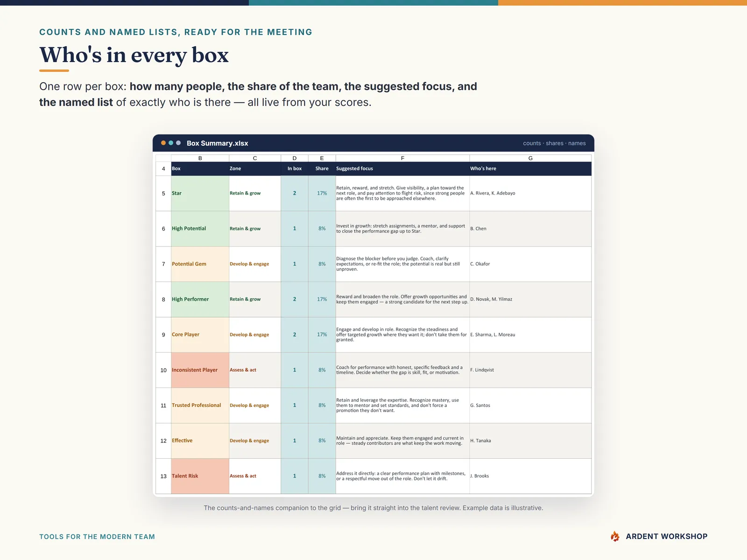This screenshot has height=560, width=747.
Task: Select row 4 header number
Action: point(163,168)
